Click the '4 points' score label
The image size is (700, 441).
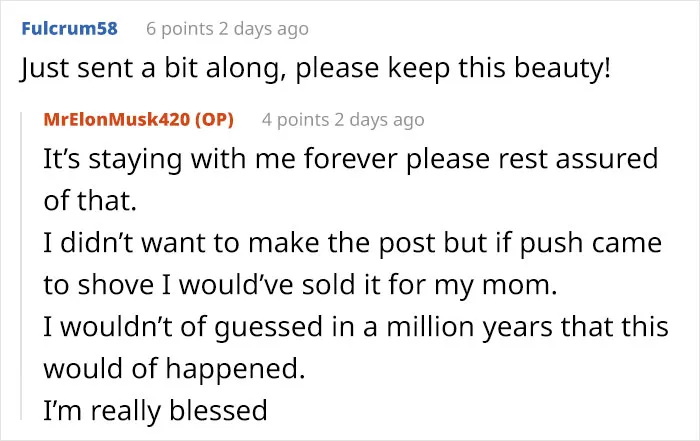coord(296,120)
